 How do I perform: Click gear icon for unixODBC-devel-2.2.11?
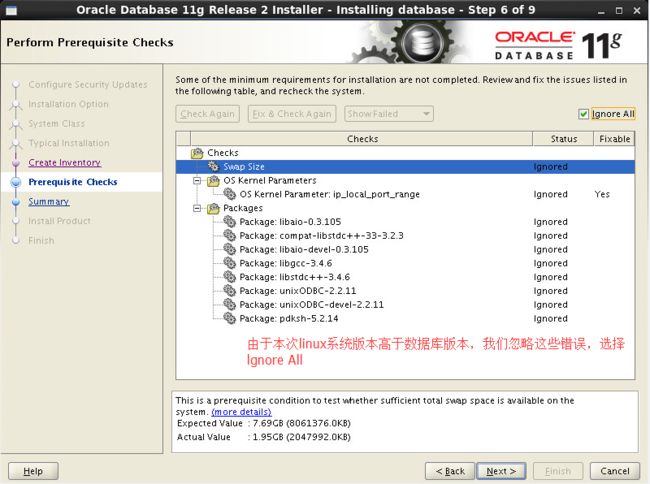pyautogui.click(x=229, y=304)
